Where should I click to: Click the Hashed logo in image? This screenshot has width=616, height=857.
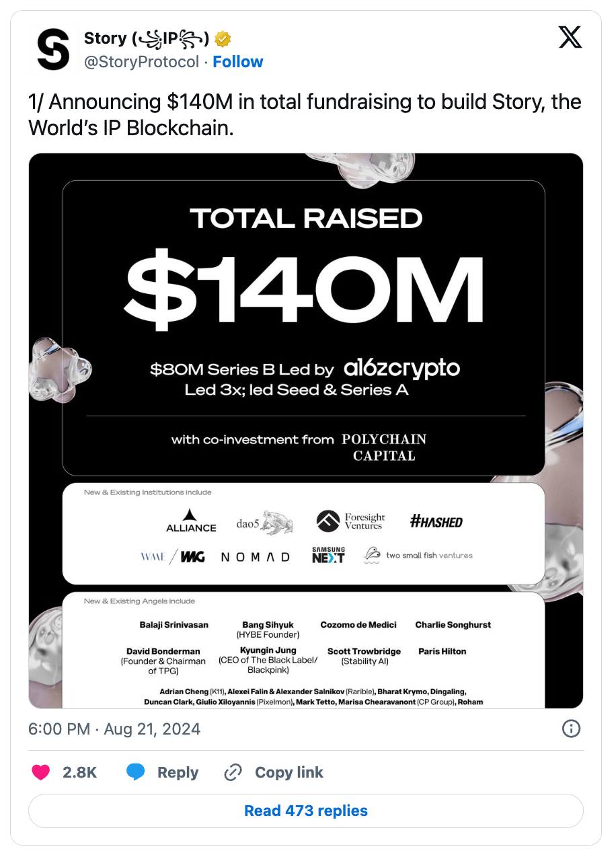point(436,521)
